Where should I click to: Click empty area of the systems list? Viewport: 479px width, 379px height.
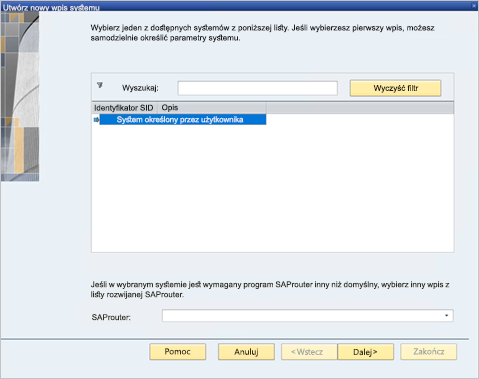tap(273, 188)
